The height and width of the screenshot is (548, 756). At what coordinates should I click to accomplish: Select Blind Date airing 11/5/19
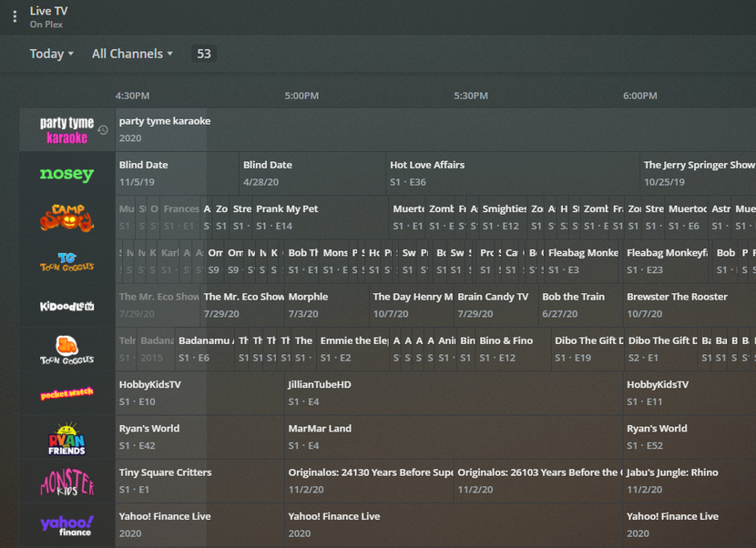[x=177, y=174]
